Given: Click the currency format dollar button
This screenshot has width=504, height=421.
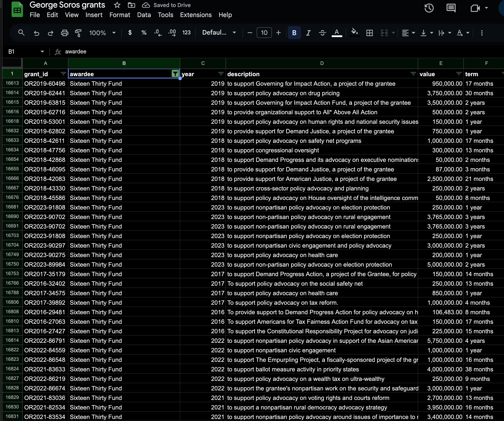Looking at the screenshot, I should click(x=130, y=33).
